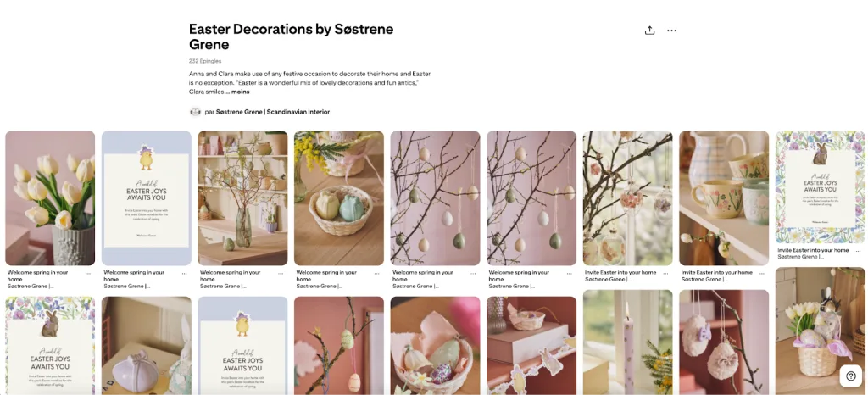
Task: Open more options for the first hanging eggs pin
Action: point(473,273)
